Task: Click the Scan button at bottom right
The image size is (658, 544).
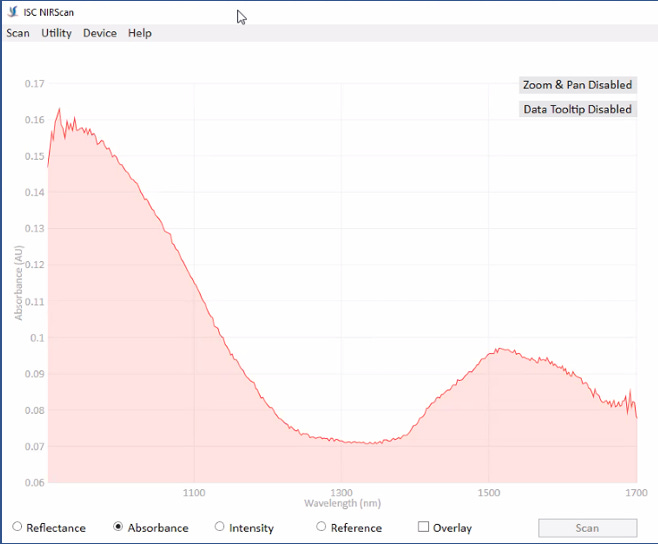Action: 588,528
